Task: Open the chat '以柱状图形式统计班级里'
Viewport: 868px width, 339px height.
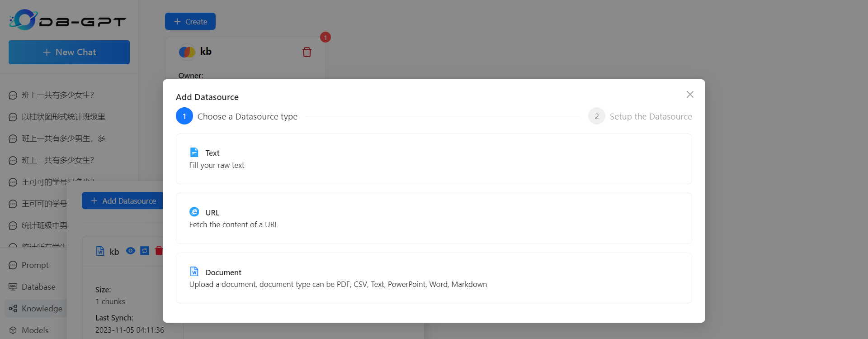Action: click(63, 117)
